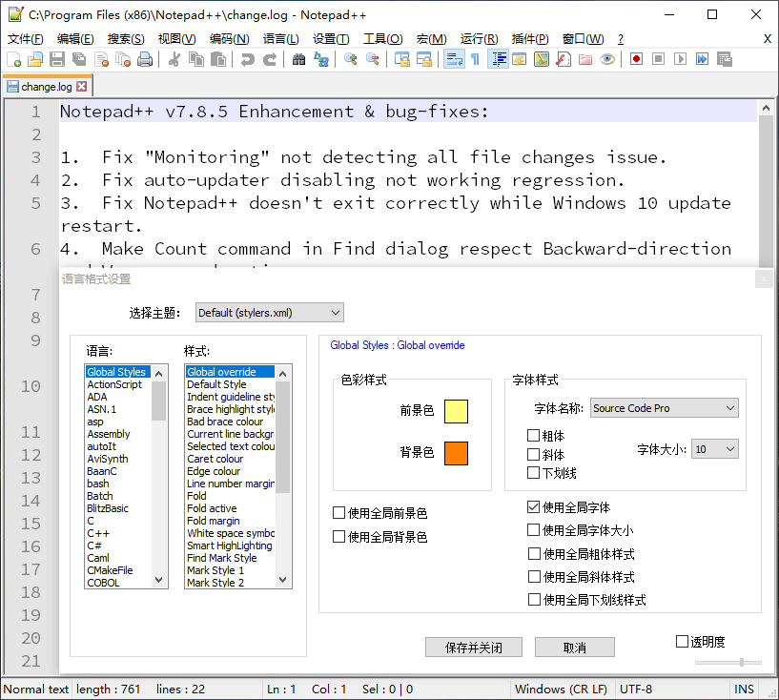Check 使用全局斜体样式 checkbox
Screen dimensions: 779x700
[534, 576]
